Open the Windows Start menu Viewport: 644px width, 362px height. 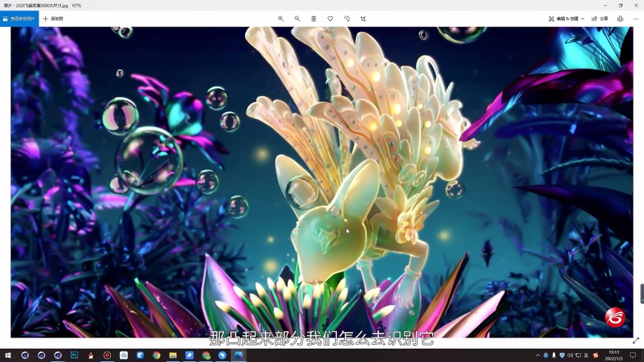click(x=7, y=355)
